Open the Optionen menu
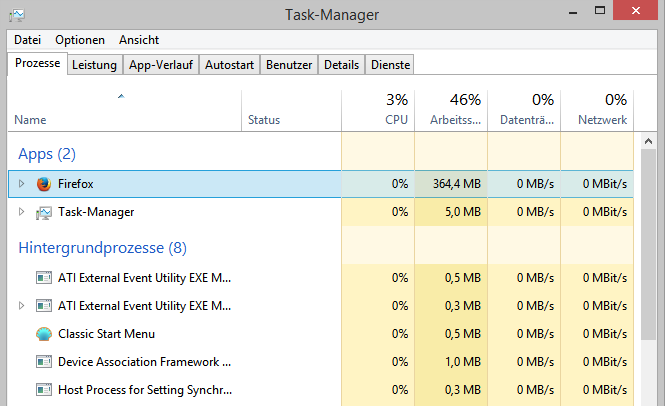 80,40
